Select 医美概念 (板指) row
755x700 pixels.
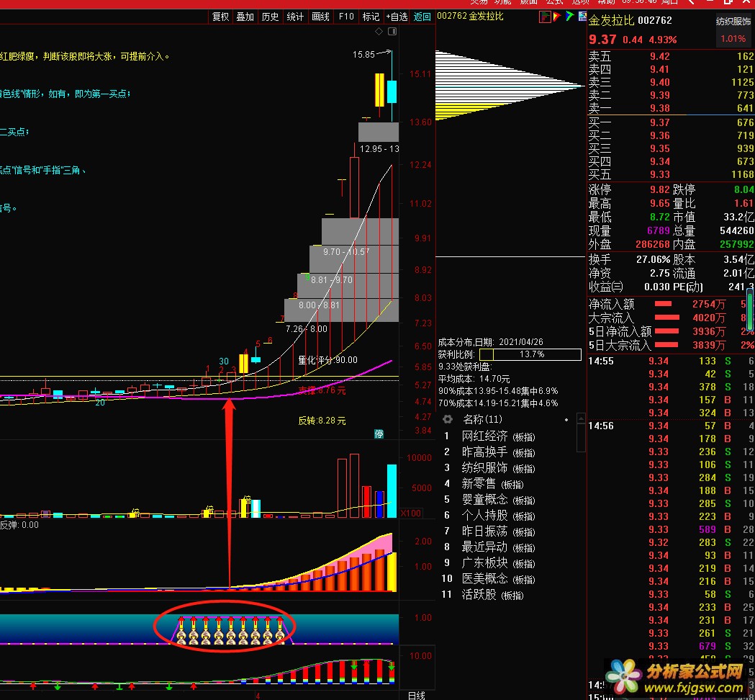[498, 579]
